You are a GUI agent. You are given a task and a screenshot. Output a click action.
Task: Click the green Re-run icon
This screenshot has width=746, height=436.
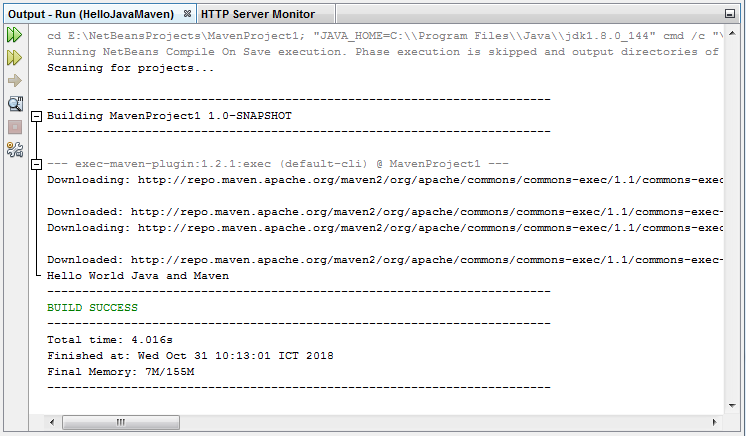click(x=15, y=35)
